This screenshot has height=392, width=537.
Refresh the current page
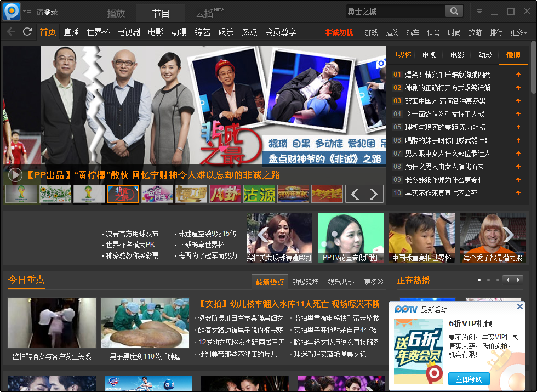[x=27, y=32]
